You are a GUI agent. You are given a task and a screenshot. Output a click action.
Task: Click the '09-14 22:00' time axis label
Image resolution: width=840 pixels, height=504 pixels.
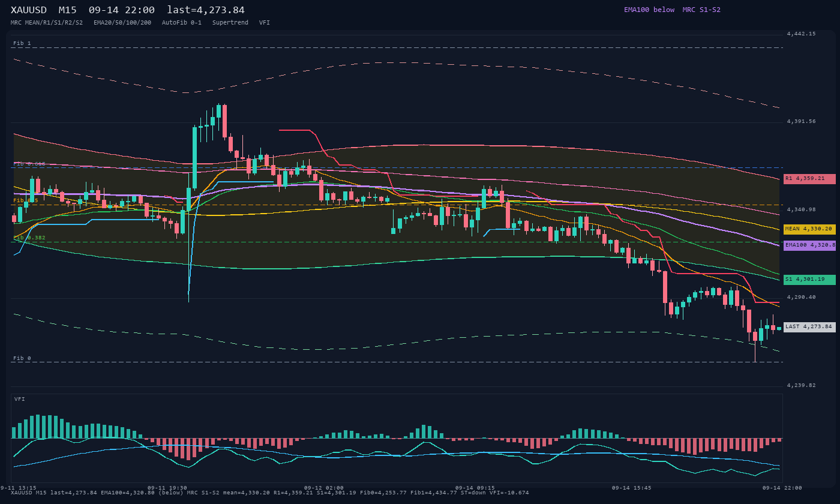click(782, 488)
